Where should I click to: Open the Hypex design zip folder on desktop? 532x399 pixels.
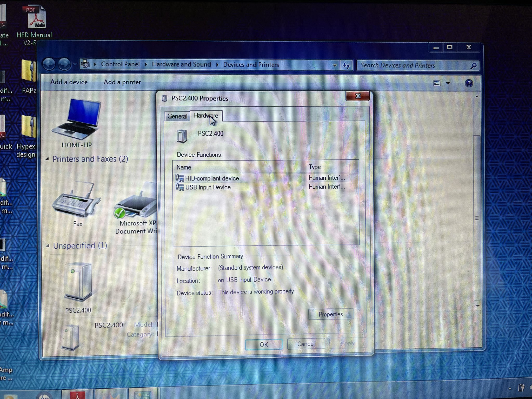point(29,127)
